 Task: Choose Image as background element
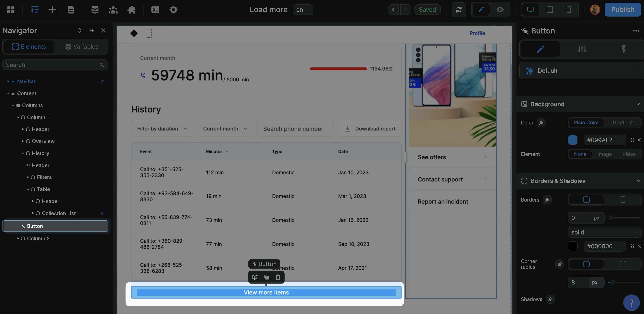tap(604, 154)
